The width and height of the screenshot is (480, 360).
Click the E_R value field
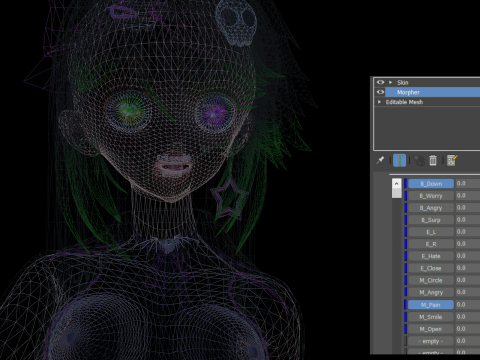(468, 244)
